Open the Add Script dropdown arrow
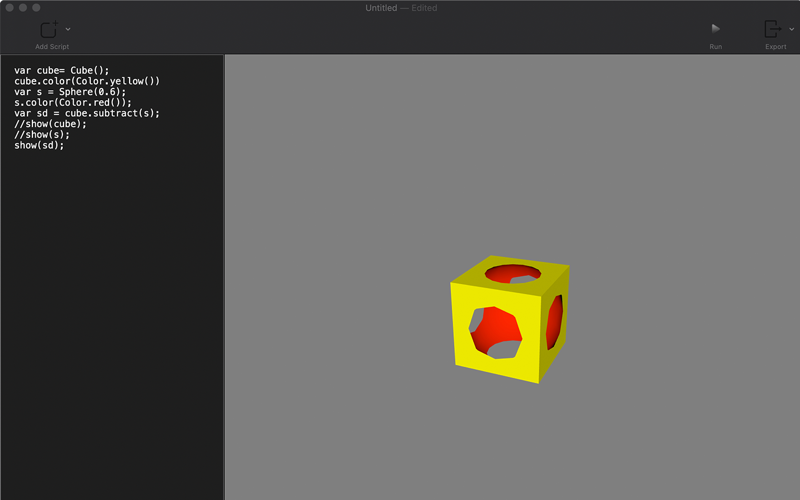The image size is (800, 500). (x=68, y=30)
